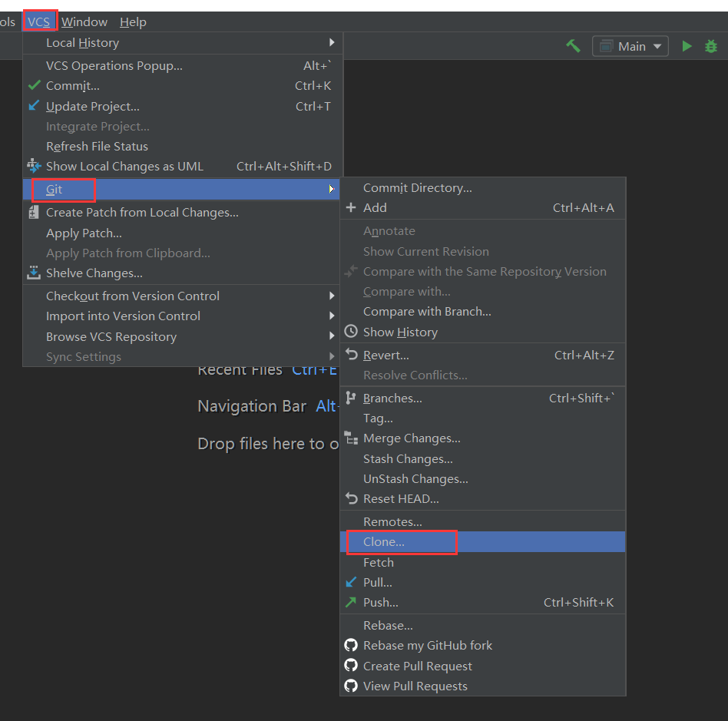The image size is (728, 721).
Task: Select Fetch in Git submenu
Action: 483,562
